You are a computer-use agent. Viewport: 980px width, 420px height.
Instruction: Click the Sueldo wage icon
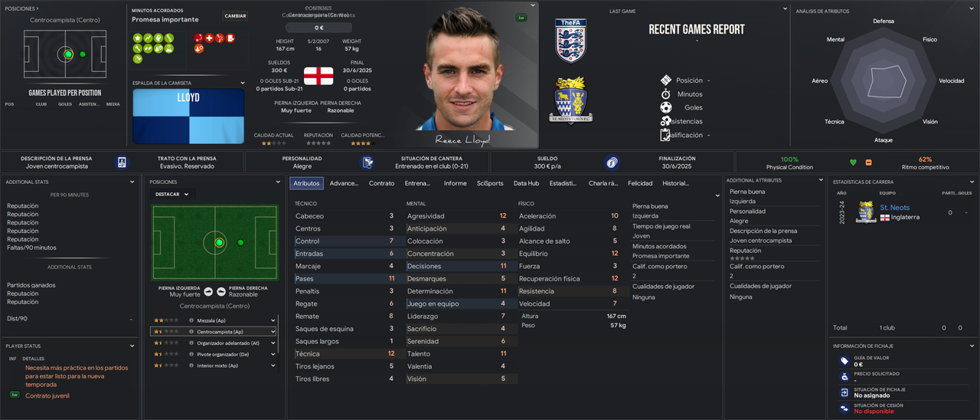click(611, 162)
